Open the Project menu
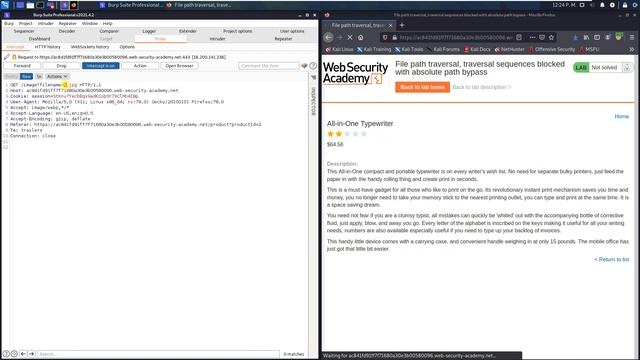This screenshot has height=360, width=640. [x=25, y=24]
